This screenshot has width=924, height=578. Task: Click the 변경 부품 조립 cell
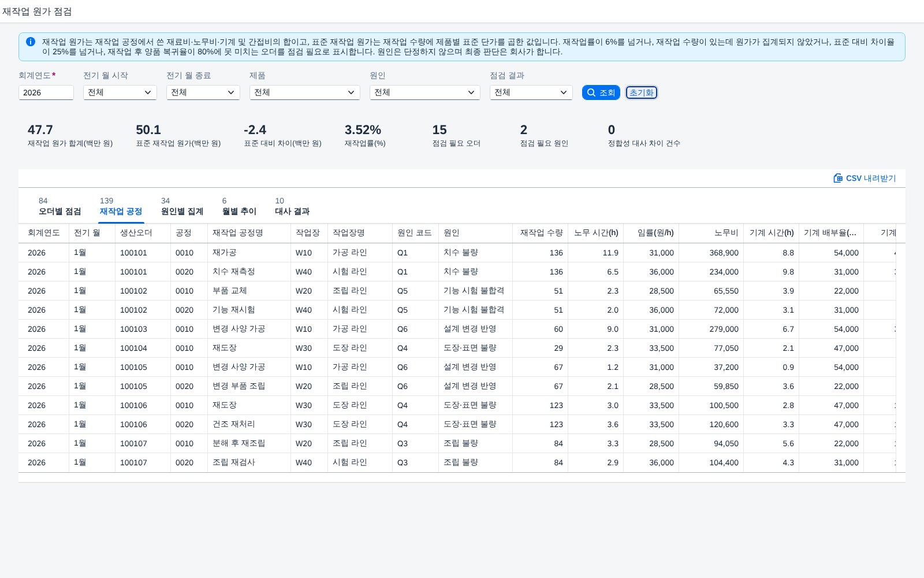tap(249, 386)
